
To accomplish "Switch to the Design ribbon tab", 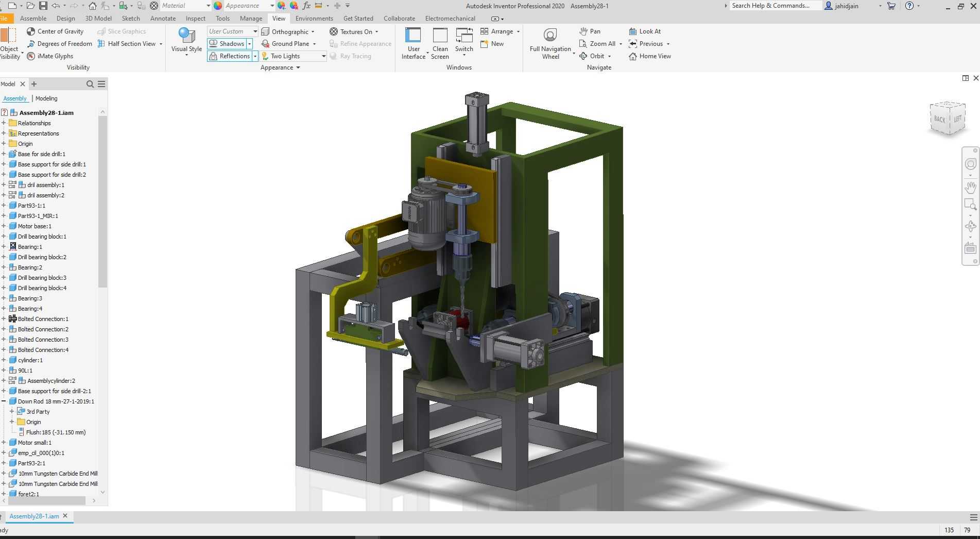I will click(x=66, y=19).
